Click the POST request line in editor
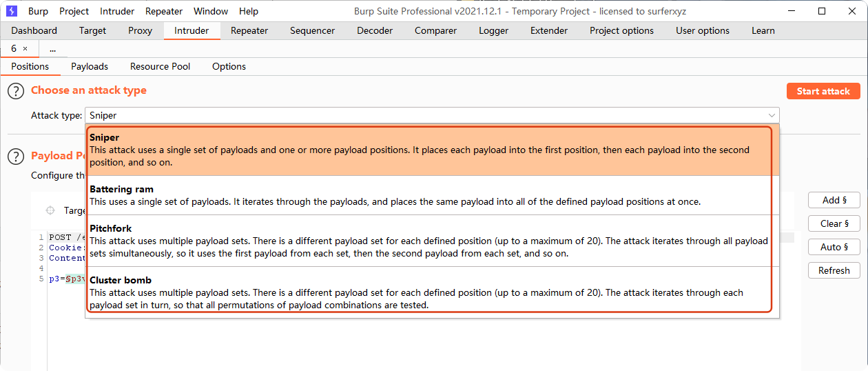The height and width of the screenshot is (371, 868). point(67,237)
